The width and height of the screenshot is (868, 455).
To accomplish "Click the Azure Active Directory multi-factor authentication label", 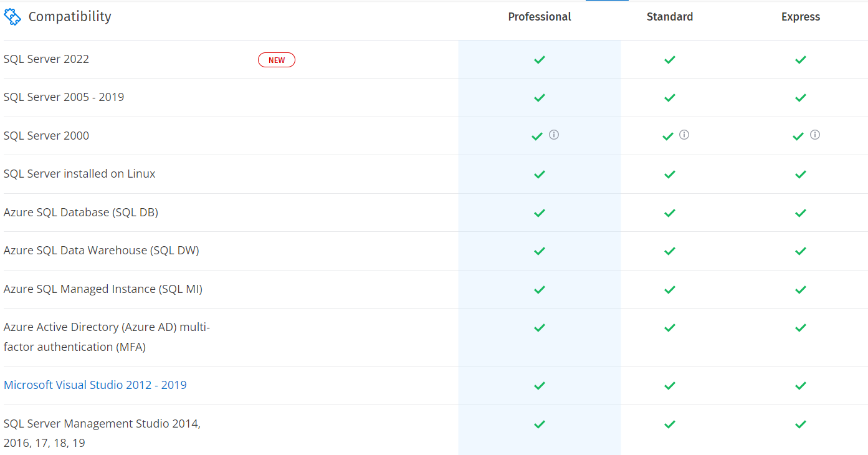I will point(107,337).
